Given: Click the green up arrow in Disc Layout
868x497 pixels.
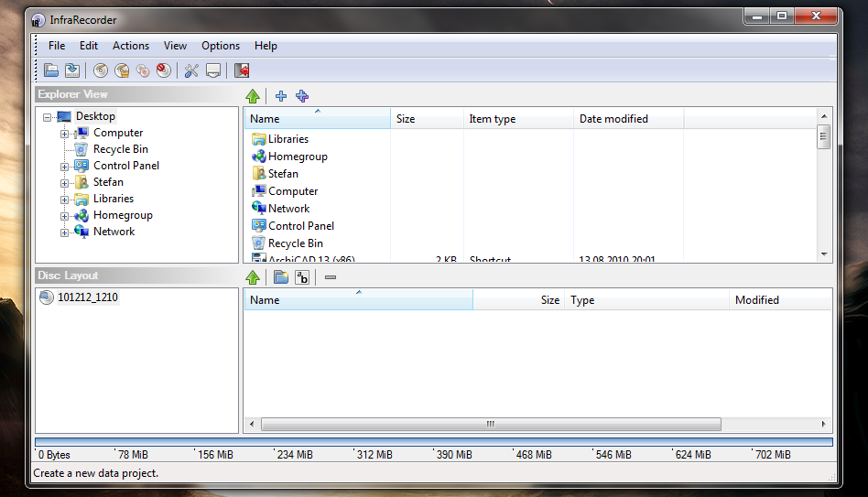Looking at the screenshot, I should [x=253, y=277].
